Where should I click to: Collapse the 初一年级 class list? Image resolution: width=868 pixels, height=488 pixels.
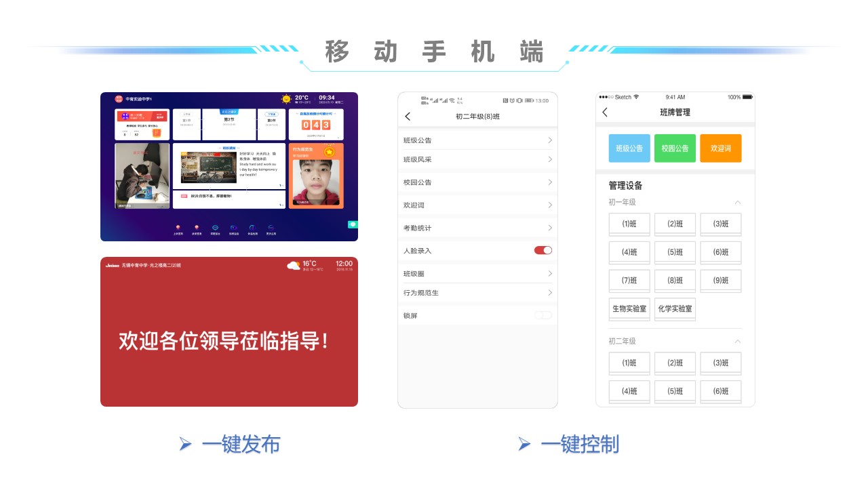(738, 203)
